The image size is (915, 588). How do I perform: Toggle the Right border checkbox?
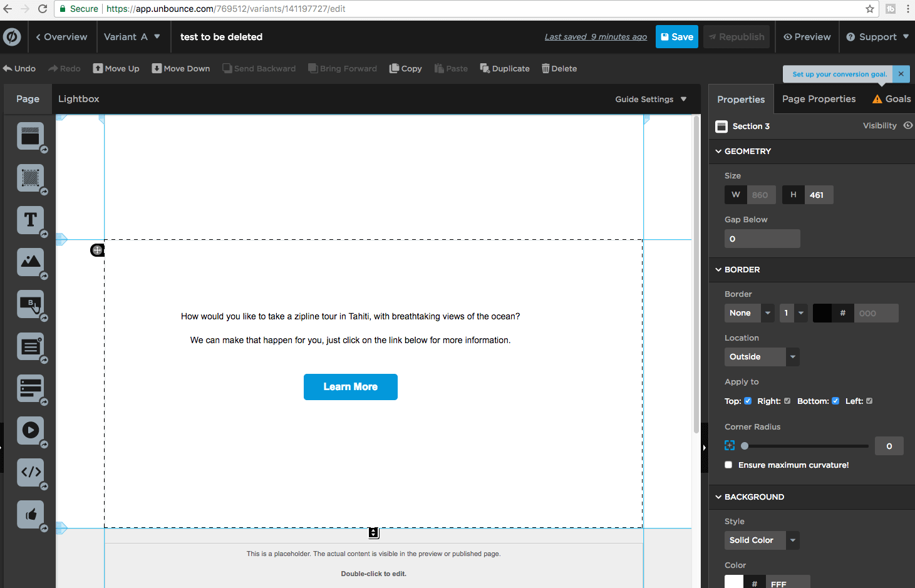[x=787, y=401]
